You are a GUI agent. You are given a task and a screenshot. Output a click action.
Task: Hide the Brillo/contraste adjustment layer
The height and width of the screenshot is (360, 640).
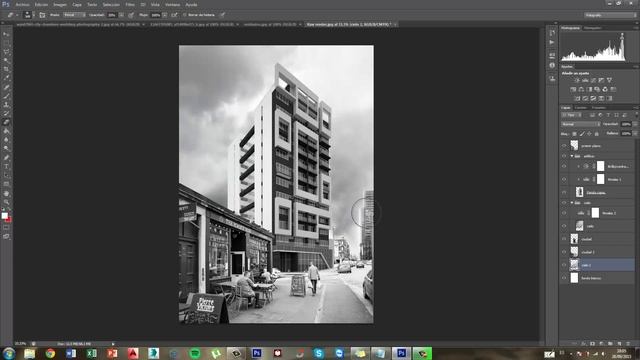(564, 166)
